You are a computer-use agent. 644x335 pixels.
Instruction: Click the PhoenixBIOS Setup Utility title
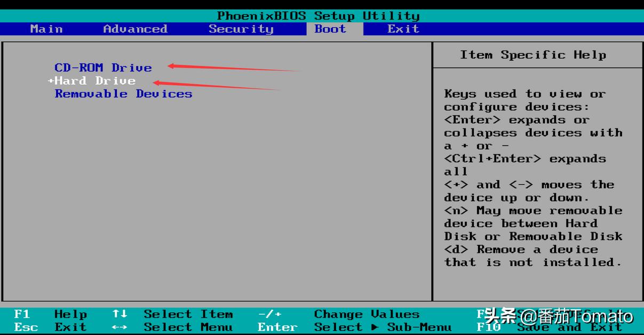(319, 16)
